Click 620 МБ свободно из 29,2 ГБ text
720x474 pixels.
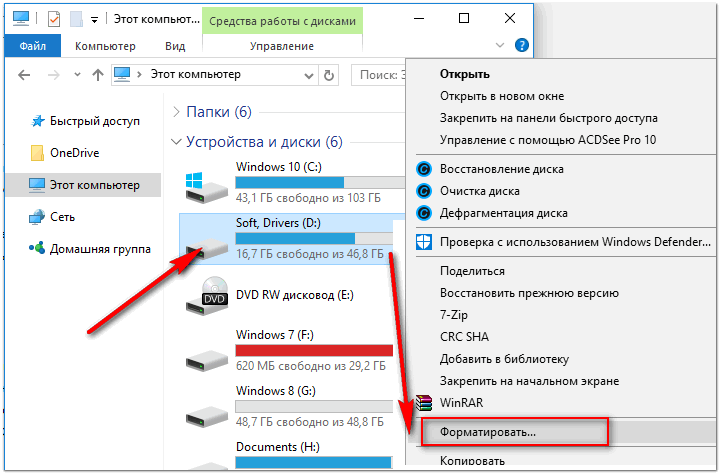click(311, 366)
